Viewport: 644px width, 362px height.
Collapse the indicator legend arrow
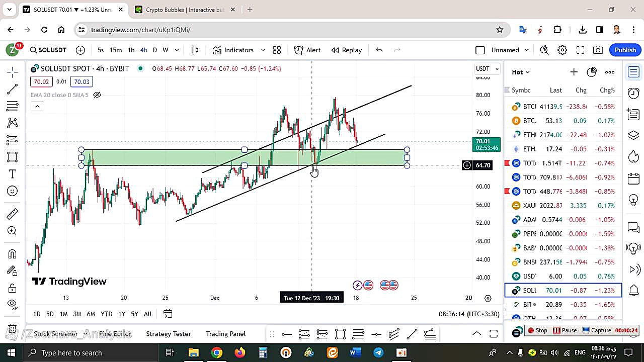point(37,106)
